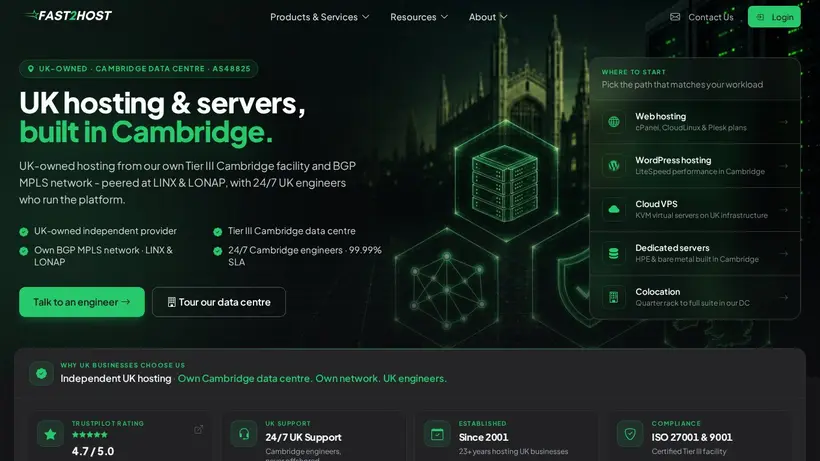Screen dimensions: 820x461
Task: Click the shield icon for Compliance
Action: 630,434
